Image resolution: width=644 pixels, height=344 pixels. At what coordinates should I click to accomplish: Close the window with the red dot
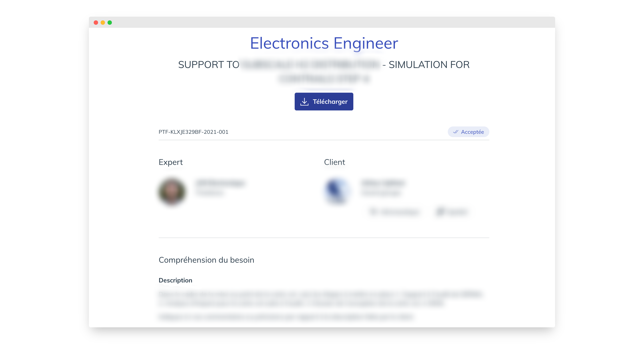click(x=96, y=22)
